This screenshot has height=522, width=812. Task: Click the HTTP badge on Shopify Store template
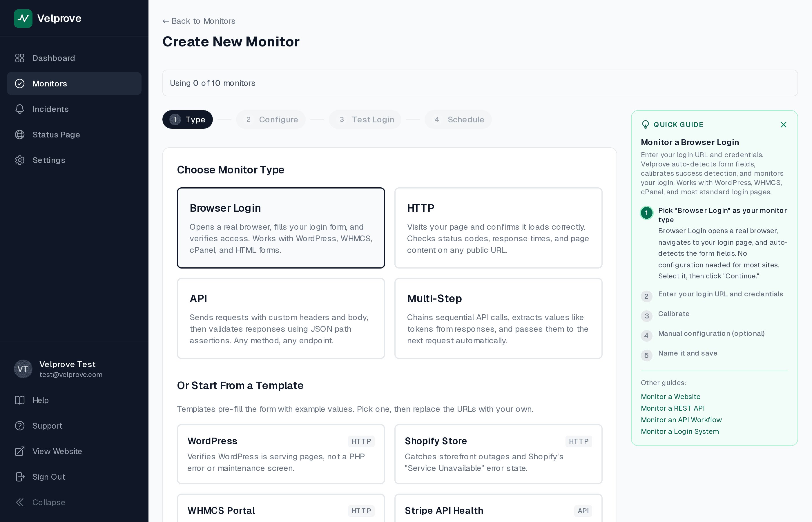[x=579, y=441]
